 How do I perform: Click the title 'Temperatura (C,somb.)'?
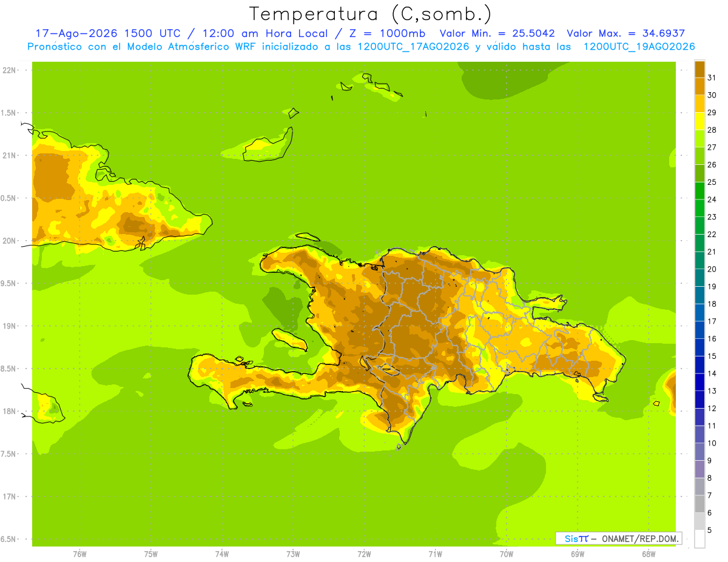click(x=370, y=14)
